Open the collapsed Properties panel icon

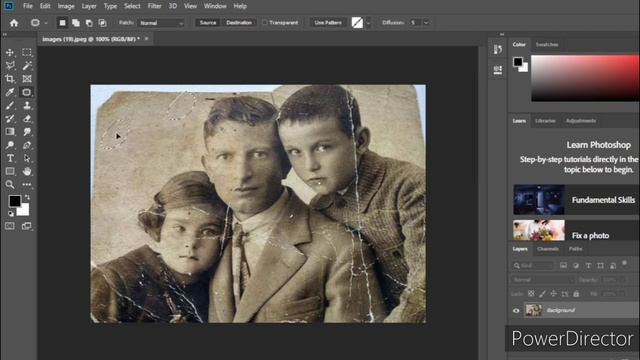click(498, 70)
